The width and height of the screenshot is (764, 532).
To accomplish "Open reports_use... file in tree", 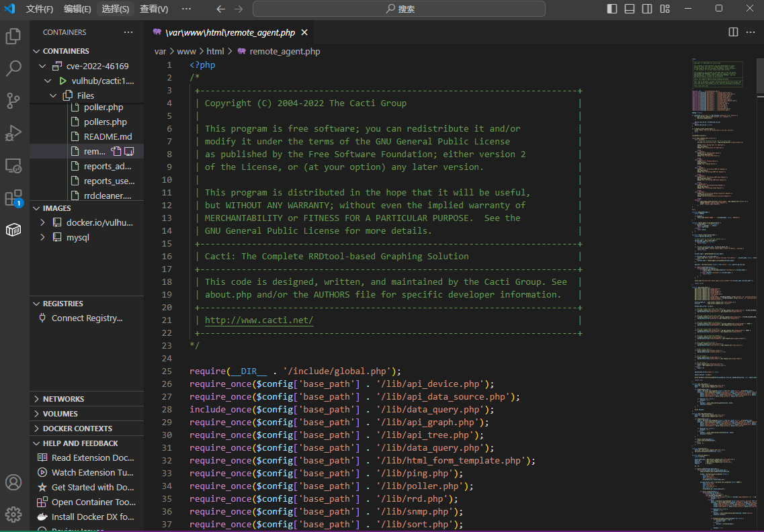I will (87, 181).
